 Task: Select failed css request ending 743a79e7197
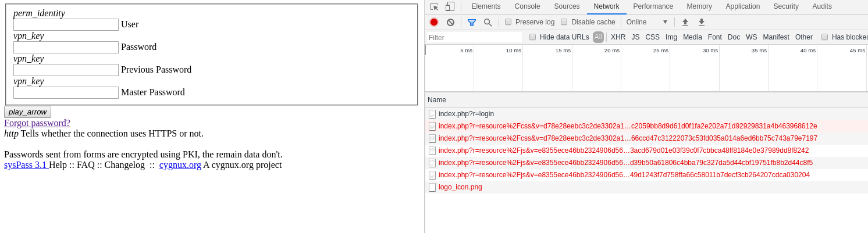pos(646,138)
